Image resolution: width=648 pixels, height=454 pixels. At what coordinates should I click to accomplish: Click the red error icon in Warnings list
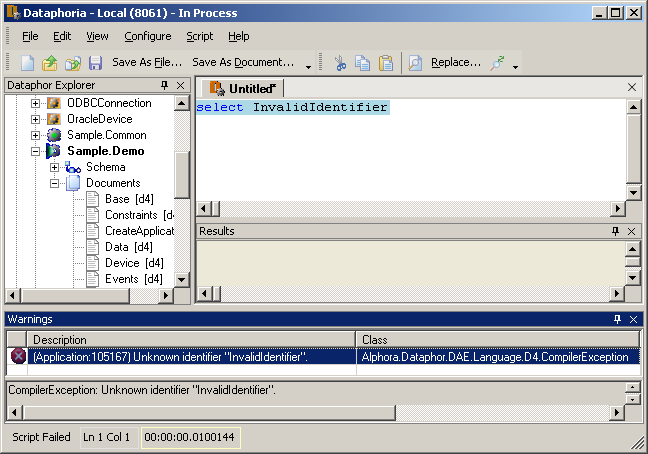[18, 356]
